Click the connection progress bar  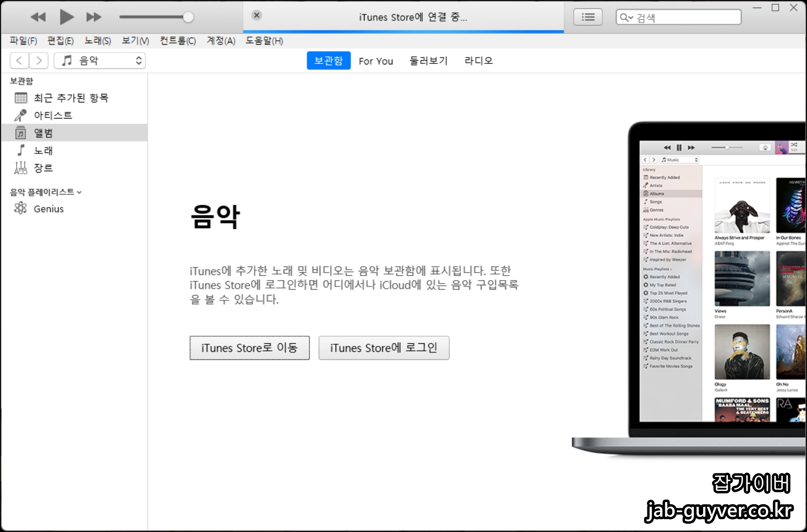pos(403,31)
